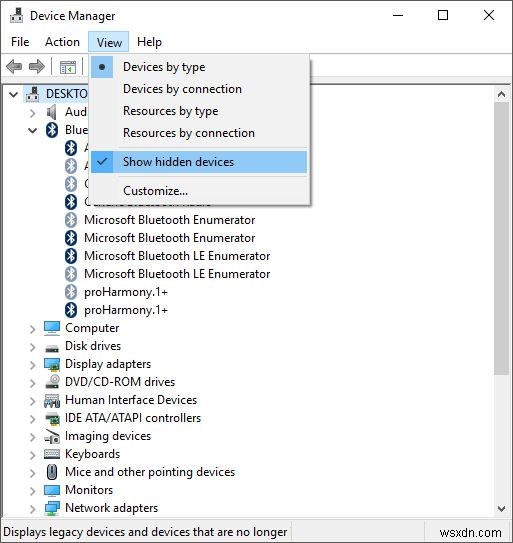
Task: Expand the Computer node
Action: tap(33, 329)
